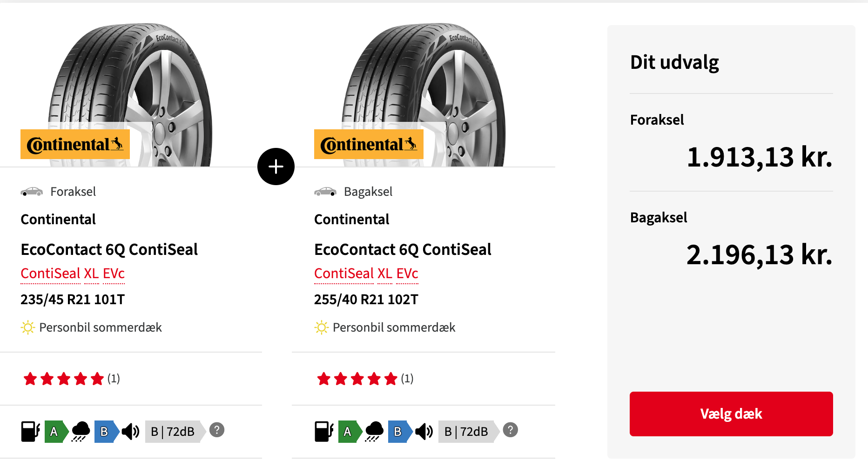Click the Bagaksel car axle icon
The image size is (868, 467).
pos(326,191)
